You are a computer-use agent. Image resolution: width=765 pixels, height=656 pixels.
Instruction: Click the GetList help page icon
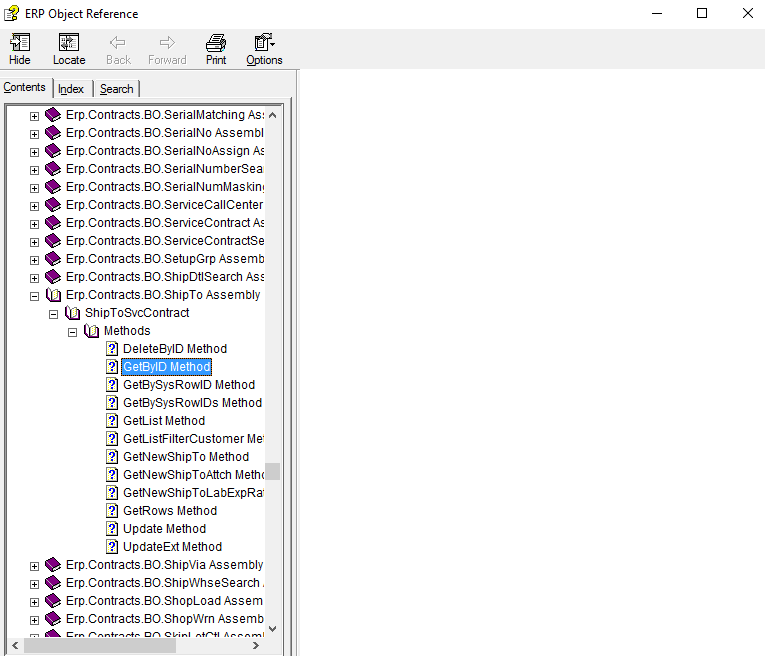point(112,421)
